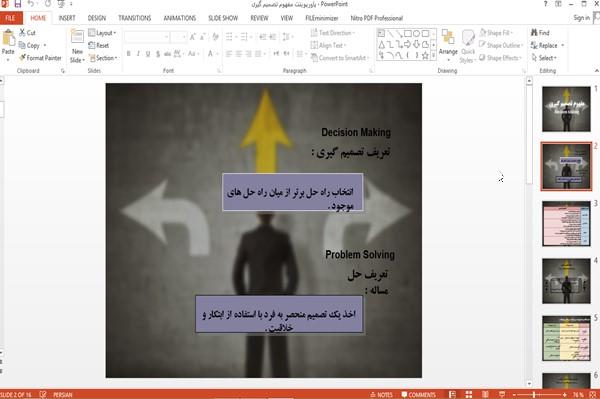Expand the shapes gallery More arrow

434,56
